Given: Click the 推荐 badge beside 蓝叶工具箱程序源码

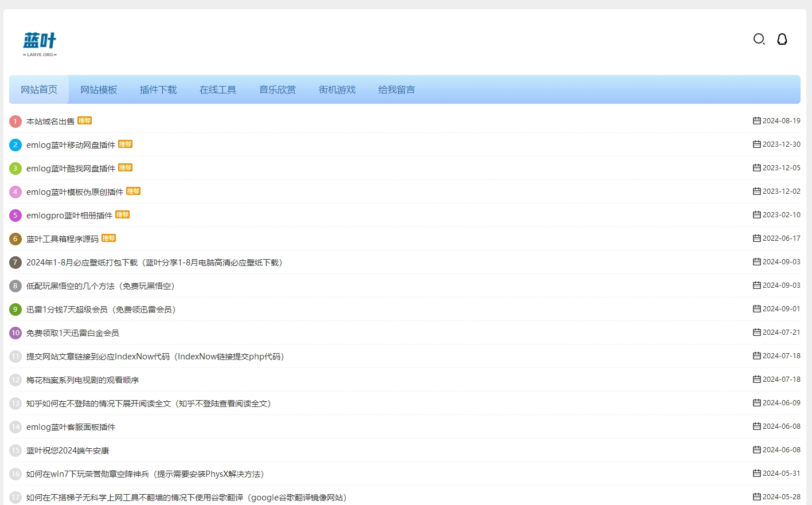Looking at the screenshot, I should coord(109,238).
